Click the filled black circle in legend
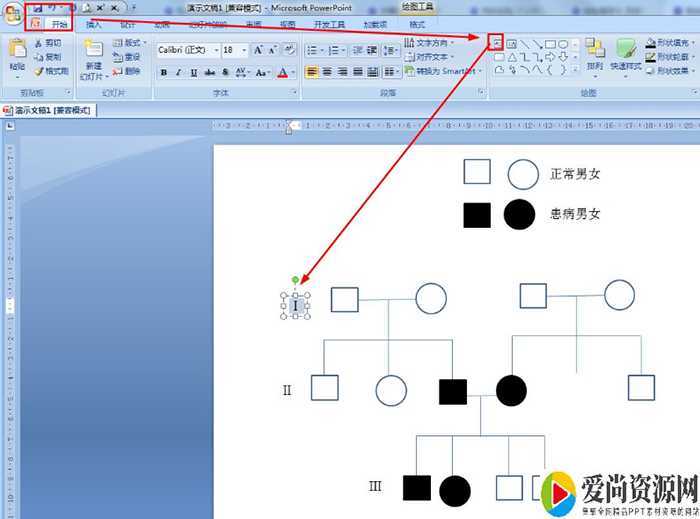The height and width of the screenshot is (519, 700). point(519,214)
